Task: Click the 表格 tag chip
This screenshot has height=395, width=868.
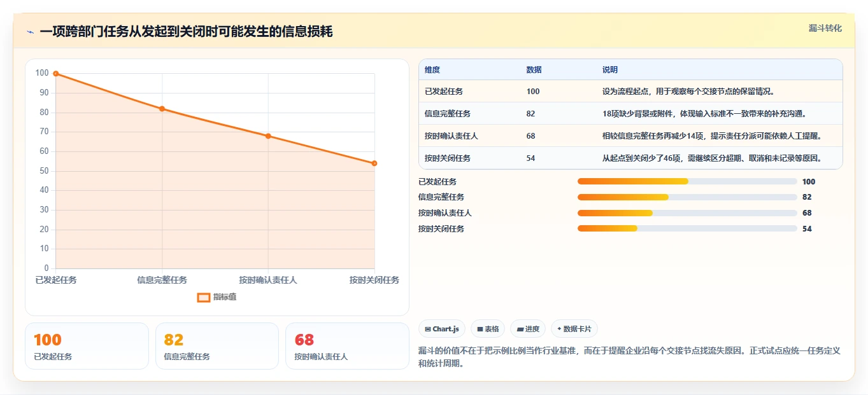Action: click(488, 329)
